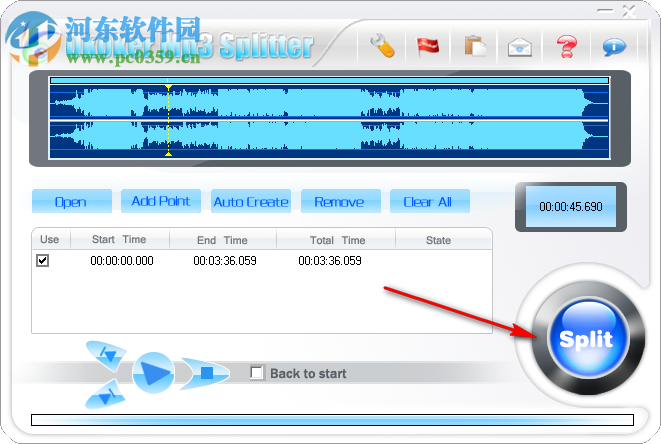Click the clipboard register icon
The image size is (661, 444).
click(x=475, y=46)
